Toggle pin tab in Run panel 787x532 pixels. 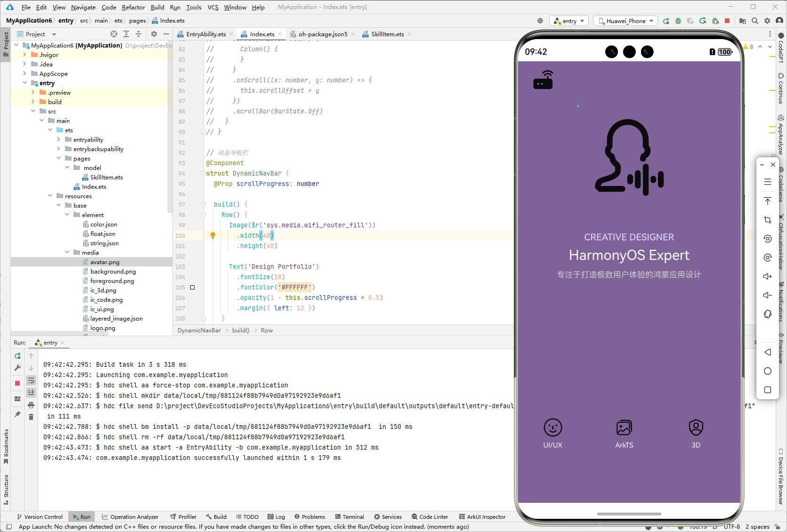pyautogui.click(x=17, y=414)
